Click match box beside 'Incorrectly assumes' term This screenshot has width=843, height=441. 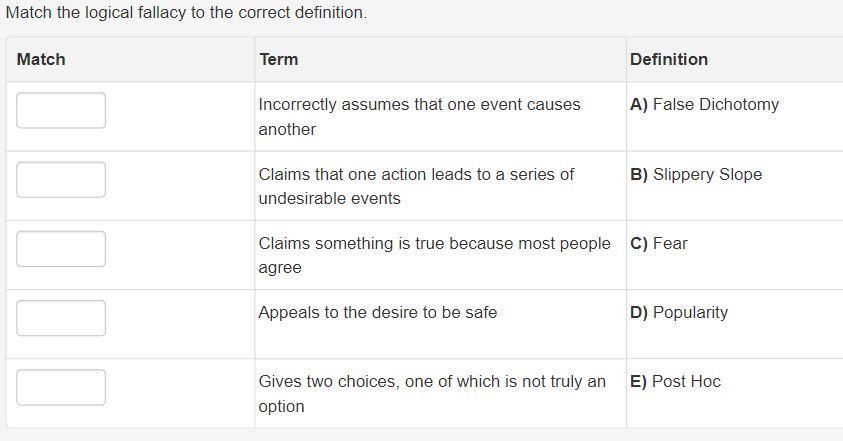tap(61, 111)
